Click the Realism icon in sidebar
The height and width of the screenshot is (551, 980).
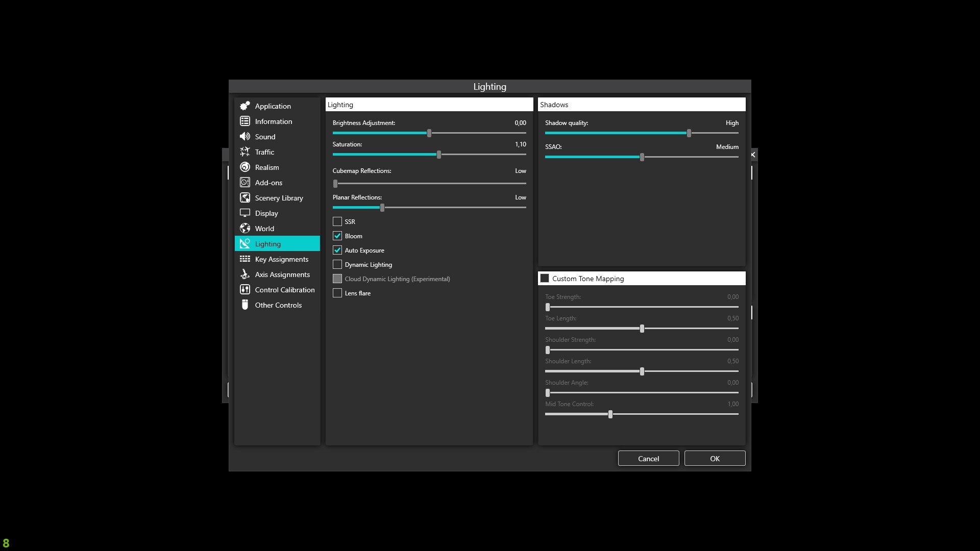245,167
